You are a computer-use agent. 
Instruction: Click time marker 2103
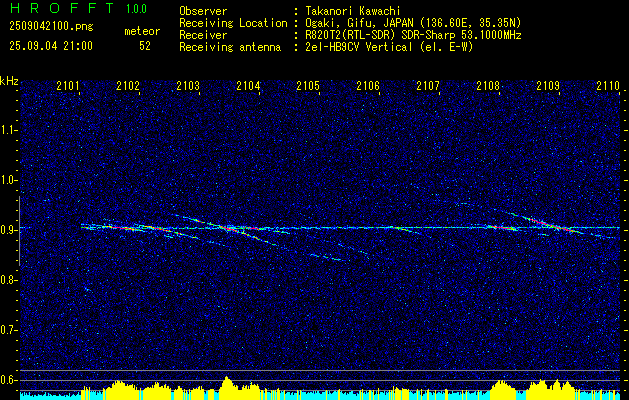click(x=188, y=86)
